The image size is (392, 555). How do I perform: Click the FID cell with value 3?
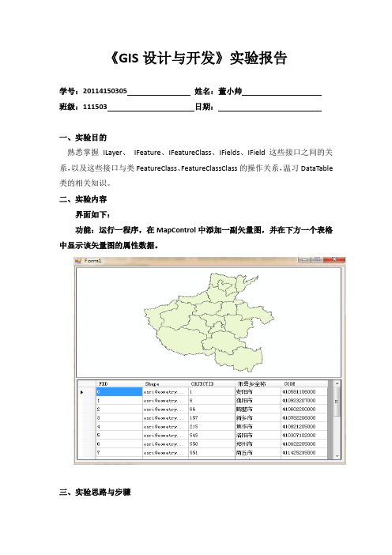pyautogui.click(x=119, y=418)
